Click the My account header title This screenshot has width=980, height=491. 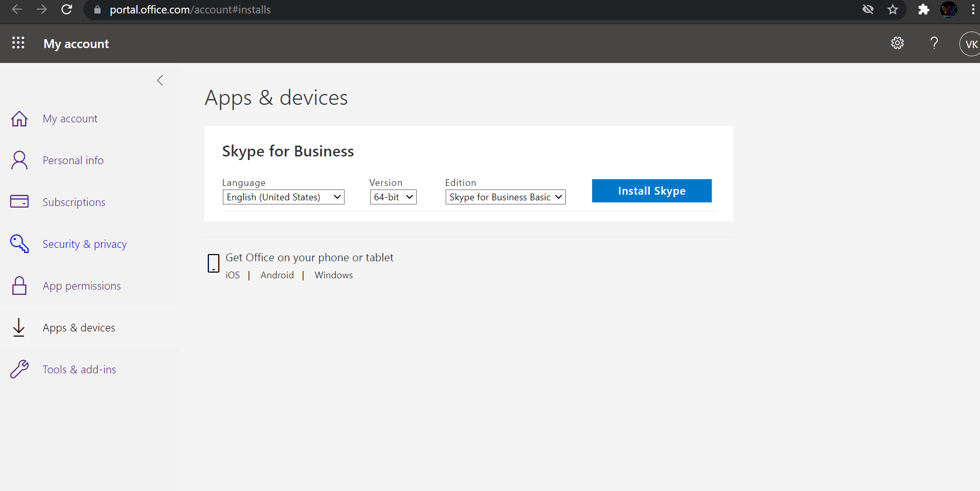pyautogui.click(x=76, y=44)
